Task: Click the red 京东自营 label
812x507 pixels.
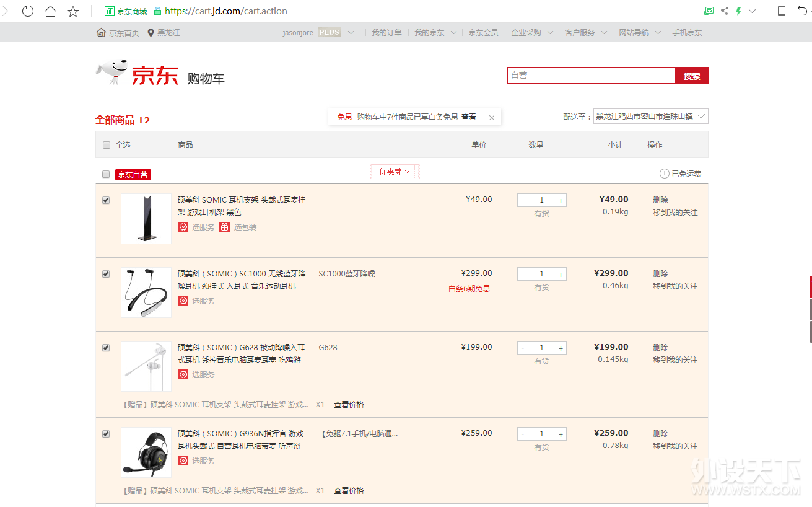Action: click(133, 174)
